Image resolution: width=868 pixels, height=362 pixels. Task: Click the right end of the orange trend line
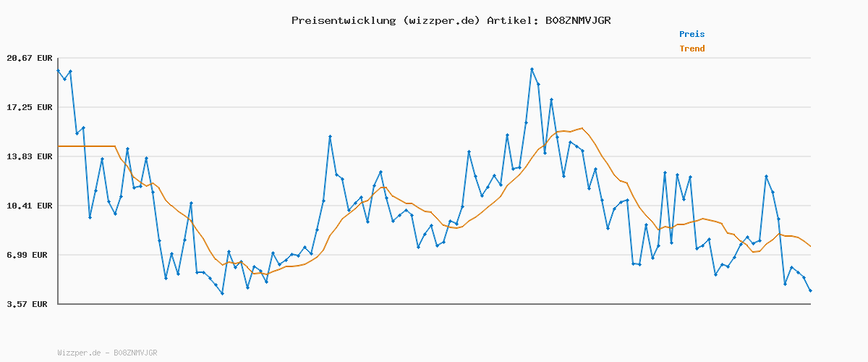pyautogui.click(x=810, y=247)
